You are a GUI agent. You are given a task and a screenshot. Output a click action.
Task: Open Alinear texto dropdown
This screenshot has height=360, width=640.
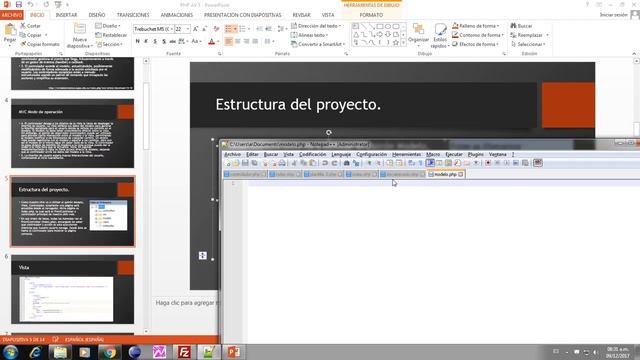[310, 35]
